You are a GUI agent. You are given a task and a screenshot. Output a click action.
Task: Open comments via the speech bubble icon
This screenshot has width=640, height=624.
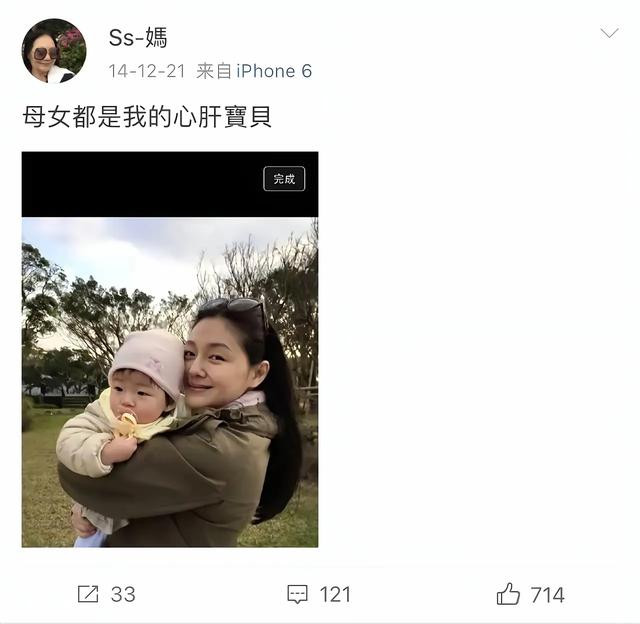pos(297,594)
